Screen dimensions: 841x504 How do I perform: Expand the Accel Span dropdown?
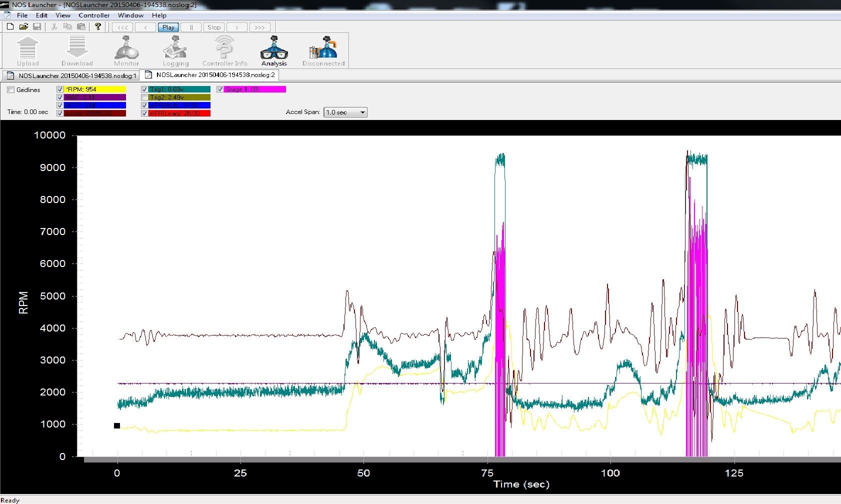[362, 112]
